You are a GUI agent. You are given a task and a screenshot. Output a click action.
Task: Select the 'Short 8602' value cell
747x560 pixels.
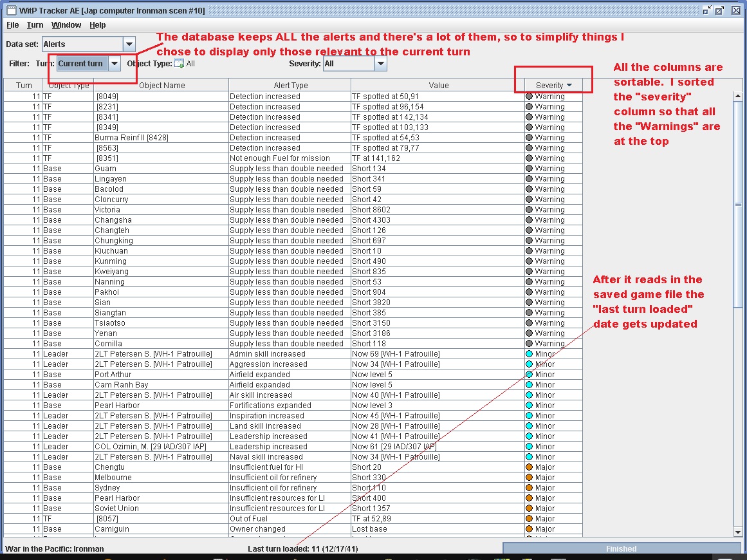click(x=438, y=210)
